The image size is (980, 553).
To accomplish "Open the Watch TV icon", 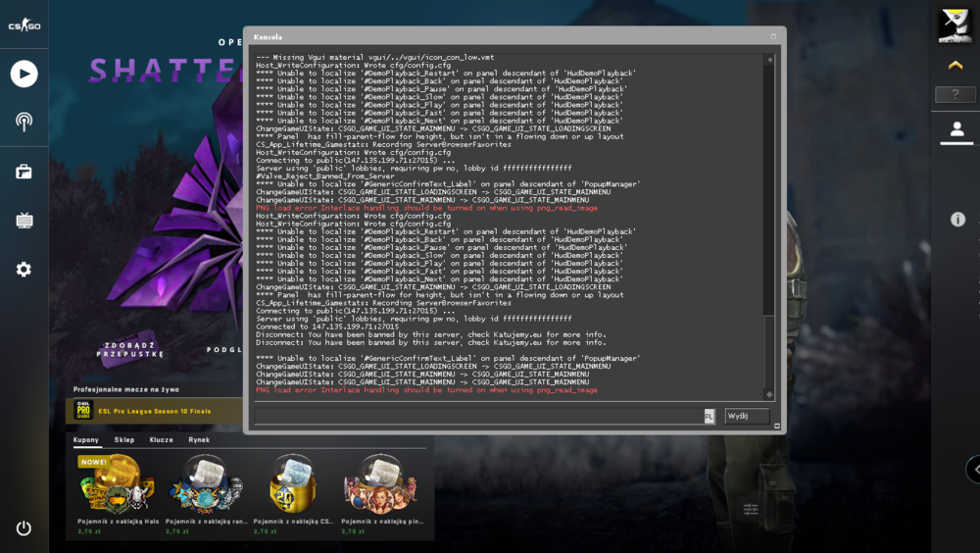I will 24,221.
